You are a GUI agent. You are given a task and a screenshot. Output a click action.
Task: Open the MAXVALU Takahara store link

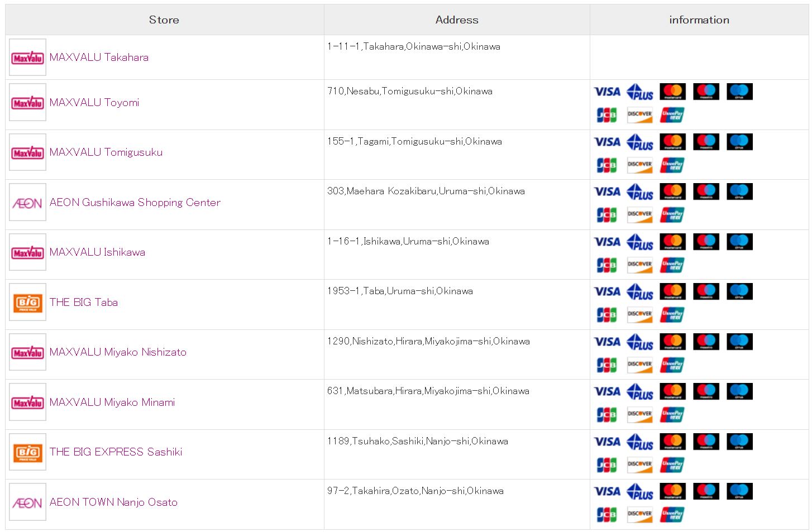point(99,57)
